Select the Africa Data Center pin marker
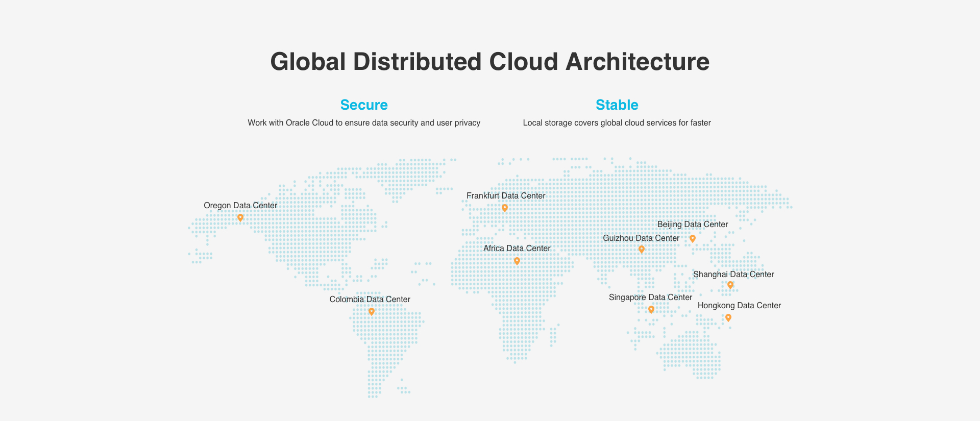 point(517,261)
